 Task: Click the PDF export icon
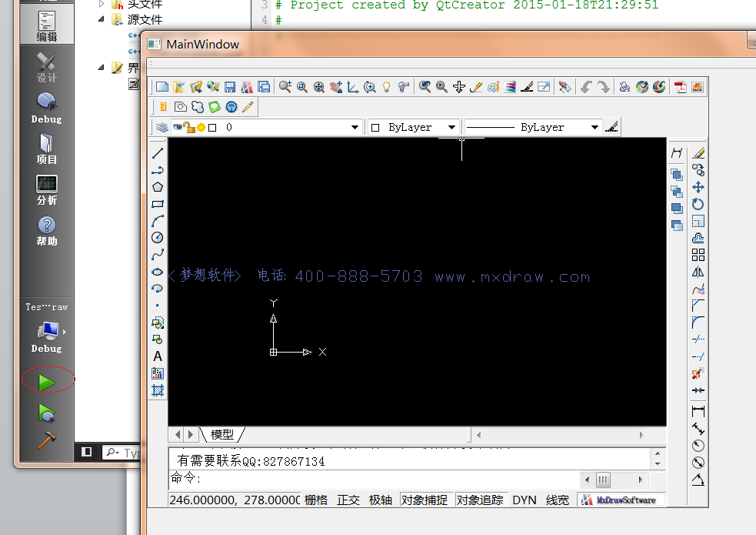click(681, 87)
